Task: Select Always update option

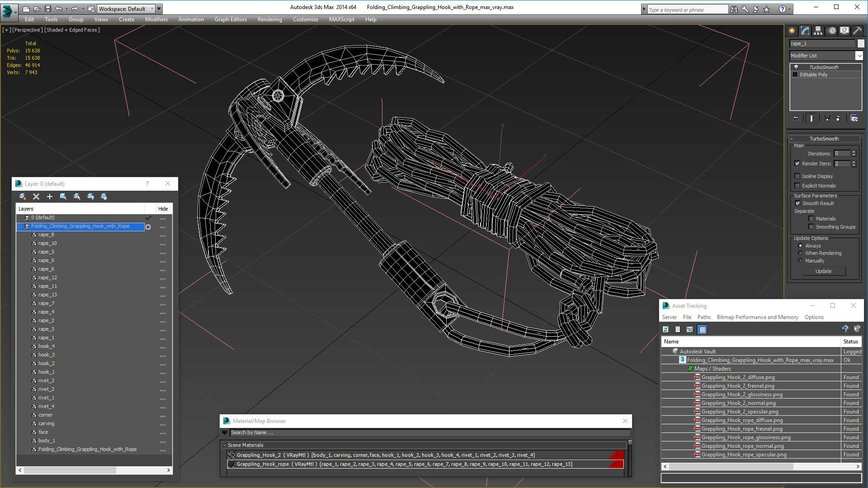Action: [x=801, y=246]
